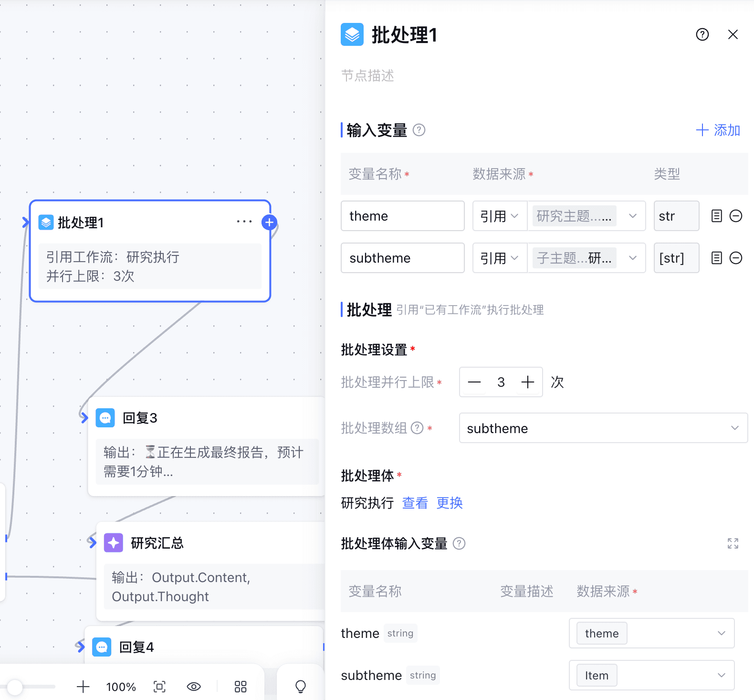This screenshot has width=754, height=700.
Task: Decrease the batch parallel limit by one
Action: click(x=474, y=382)
